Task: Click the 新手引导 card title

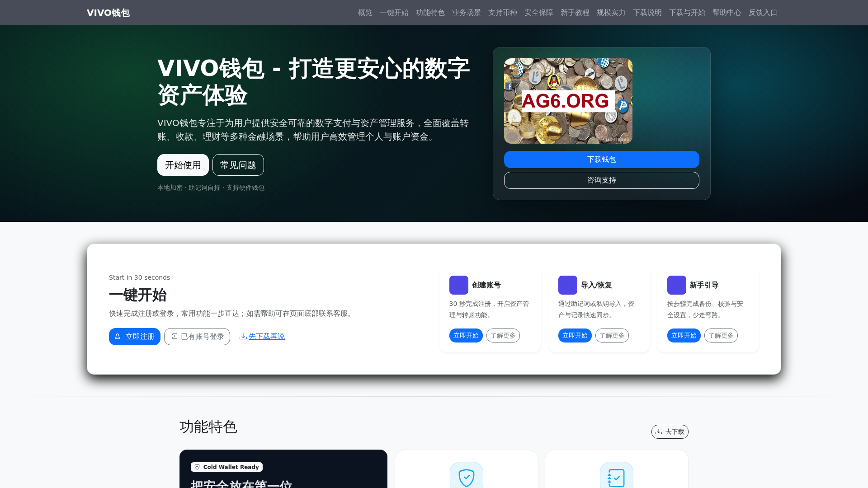Action: pyautogui.click(x=704, y=285)
